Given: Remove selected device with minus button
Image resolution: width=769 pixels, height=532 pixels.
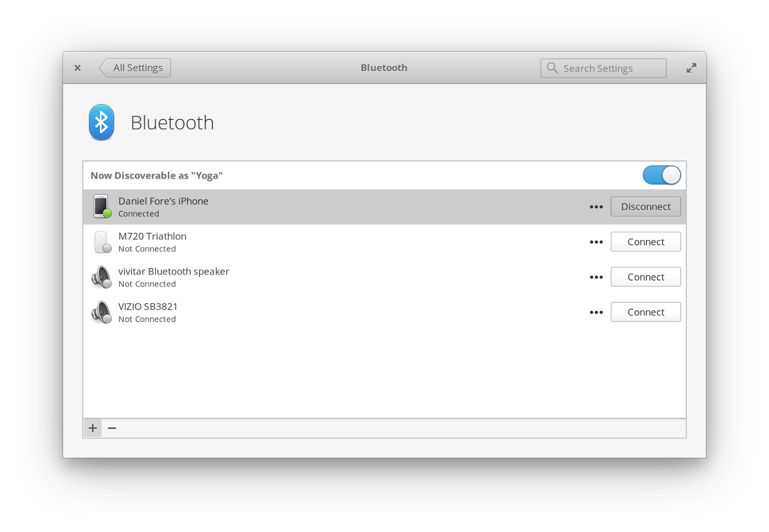Looking at the screenshot, I should coord(112,428).
